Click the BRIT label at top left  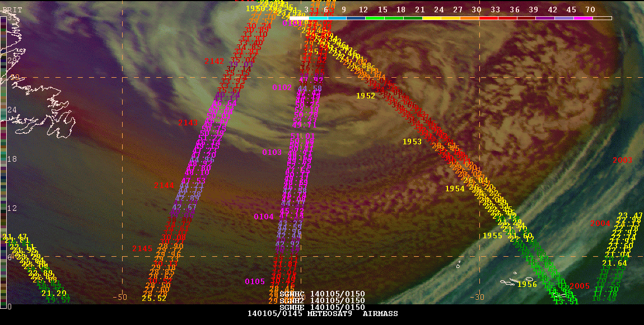tap(12, 10)
